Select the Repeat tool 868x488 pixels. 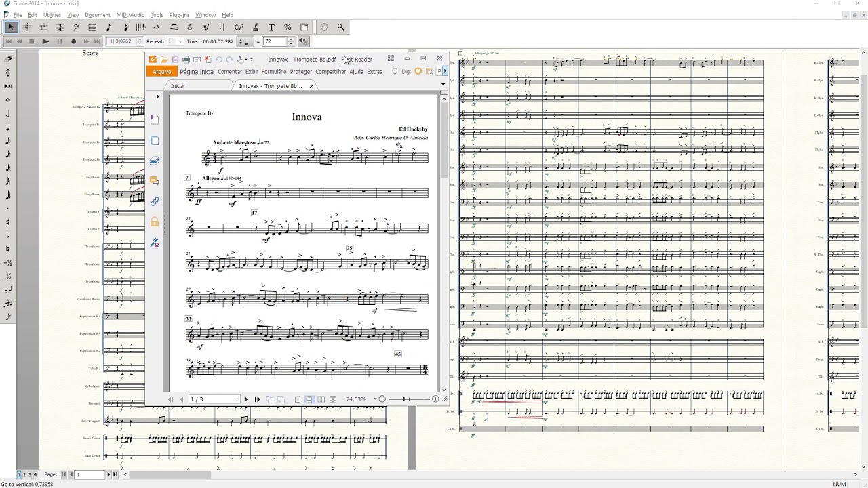pyautogui.click(x=222, y=27)
